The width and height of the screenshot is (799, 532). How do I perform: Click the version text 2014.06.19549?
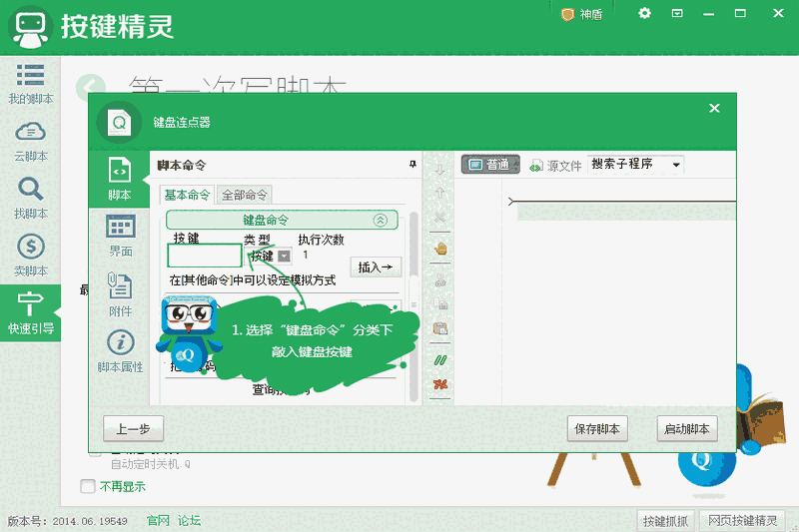(90, 521)
